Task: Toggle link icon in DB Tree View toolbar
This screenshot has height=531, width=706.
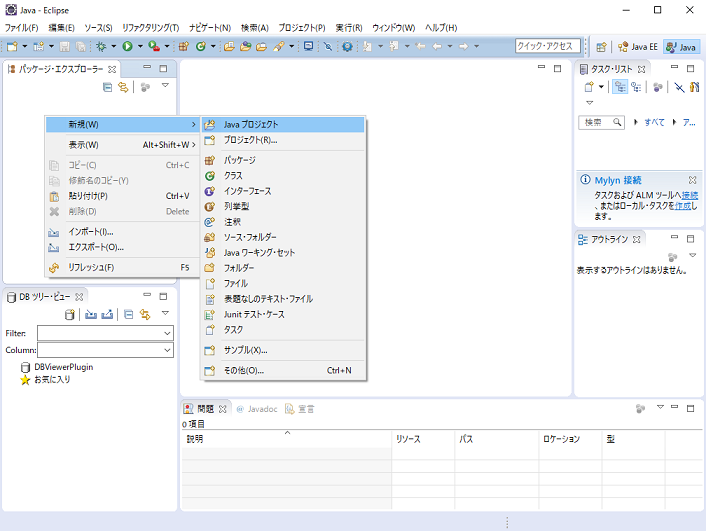Action: click(145, 314)
